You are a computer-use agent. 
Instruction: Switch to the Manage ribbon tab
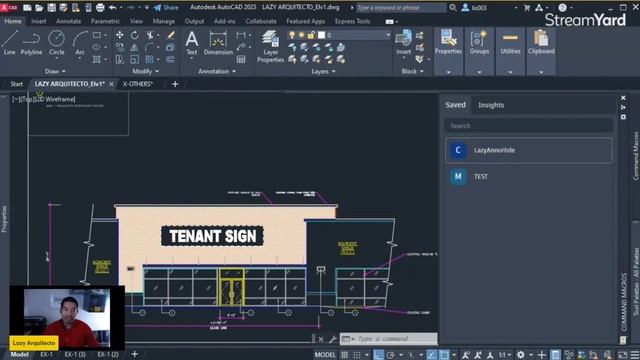[x=163, y=21]
